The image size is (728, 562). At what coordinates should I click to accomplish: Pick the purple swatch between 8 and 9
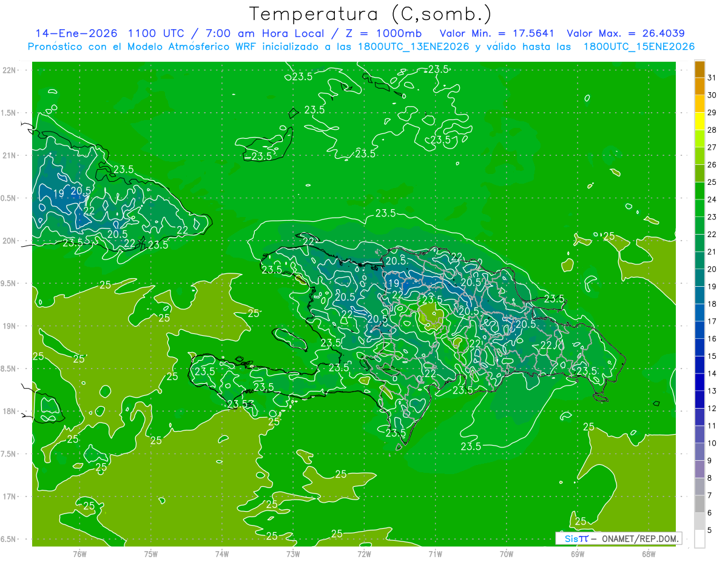699,469
